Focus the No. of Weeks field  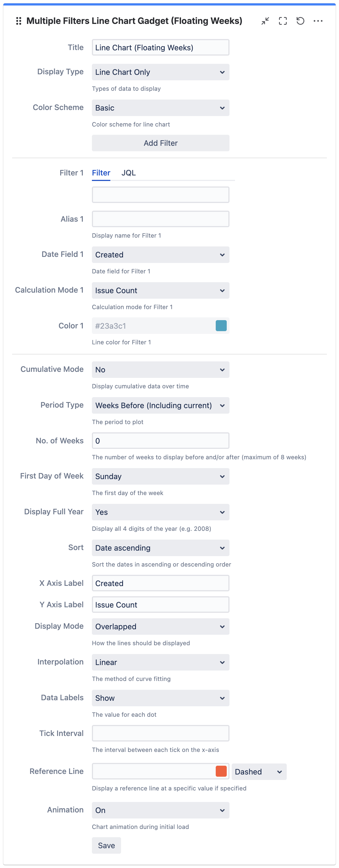160,441
